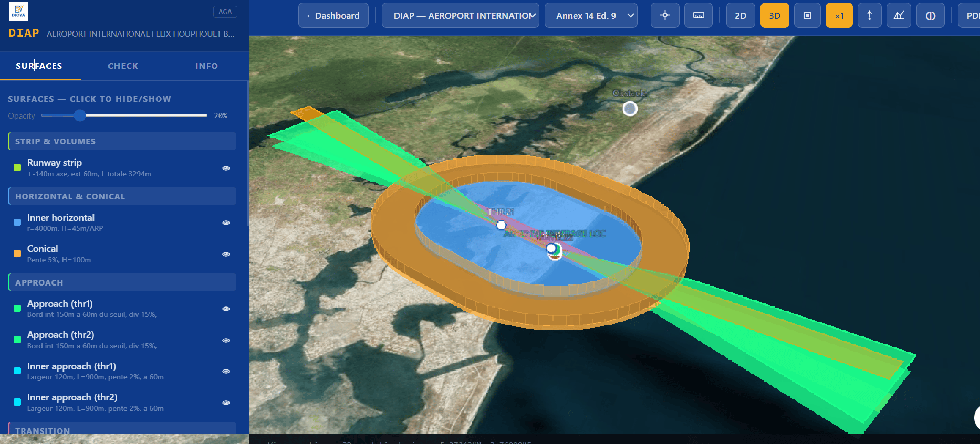Viewport: 980px width, 444px height.
Task: Switch to the SURFACES tab
Action: pyautogui.click(x=39, y=66)
